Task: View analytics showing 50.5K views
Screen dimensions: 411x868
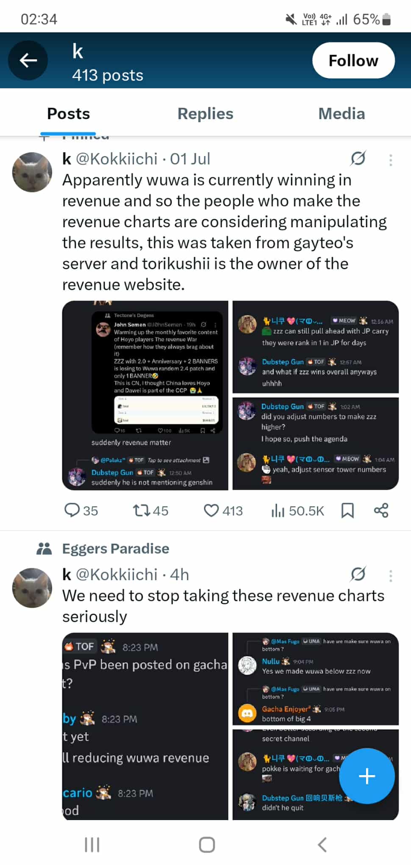Action: (297, 511)
